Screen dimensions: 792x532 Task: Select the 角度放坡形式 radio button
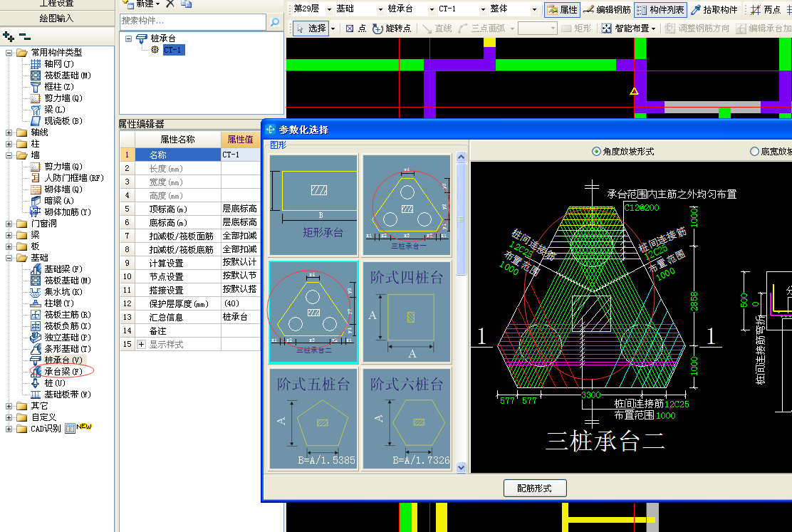596,151
